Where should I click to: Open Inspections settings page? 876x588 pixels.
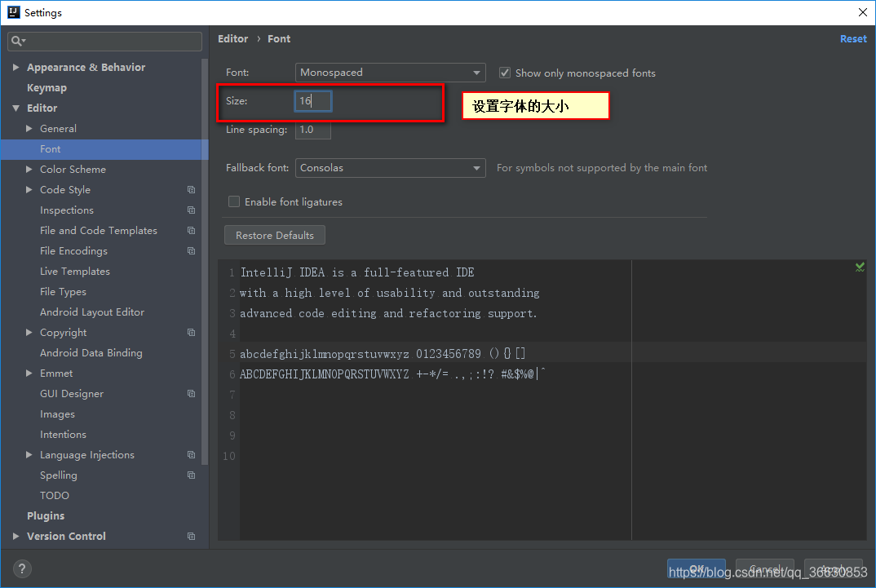tap(67, 210)
